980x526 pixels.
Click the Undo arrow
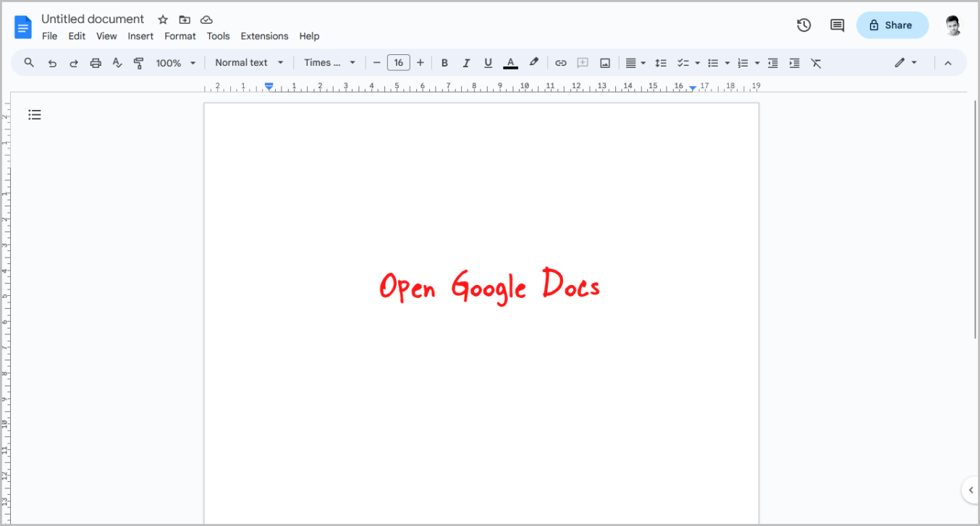tap(52, 63)
